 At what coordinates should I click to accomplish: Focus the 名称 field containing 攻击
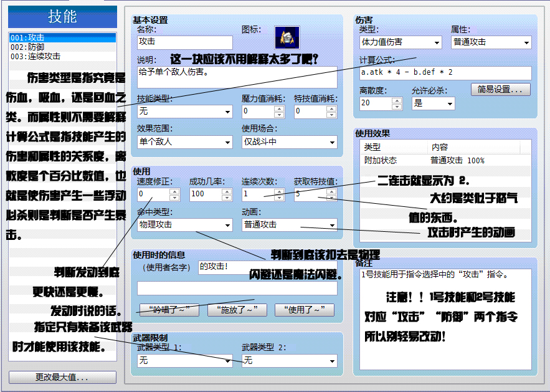click(x=185, y=42)
